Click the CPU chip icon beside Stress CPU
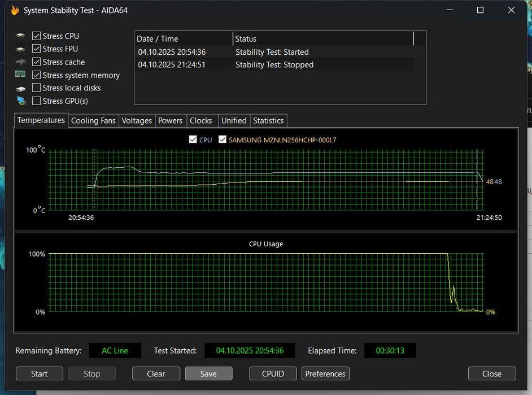The width and height of the screenshot is (532, 395). [20, 36]
